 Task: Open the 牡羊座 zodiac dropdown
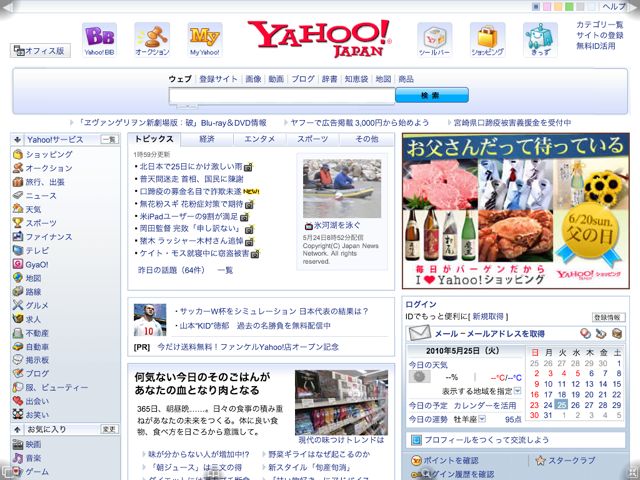482,419
